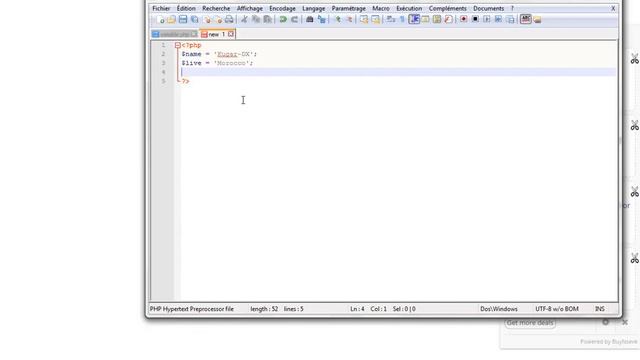640x360 pixels.
Task: Click the 'UTF-8 w/o BOM' encoding status
Action: [x=557, y=309]
